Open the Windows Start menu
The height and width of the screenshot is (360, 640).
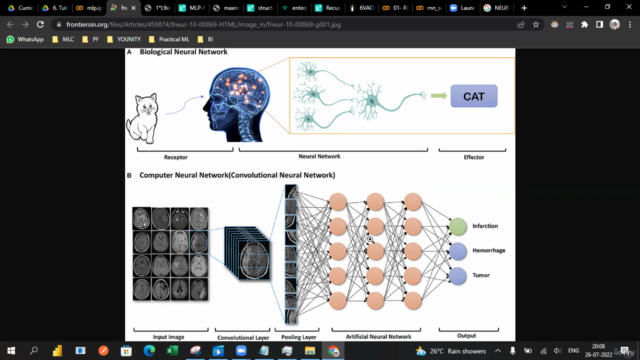pyautogui.click(x=11, y=351)
